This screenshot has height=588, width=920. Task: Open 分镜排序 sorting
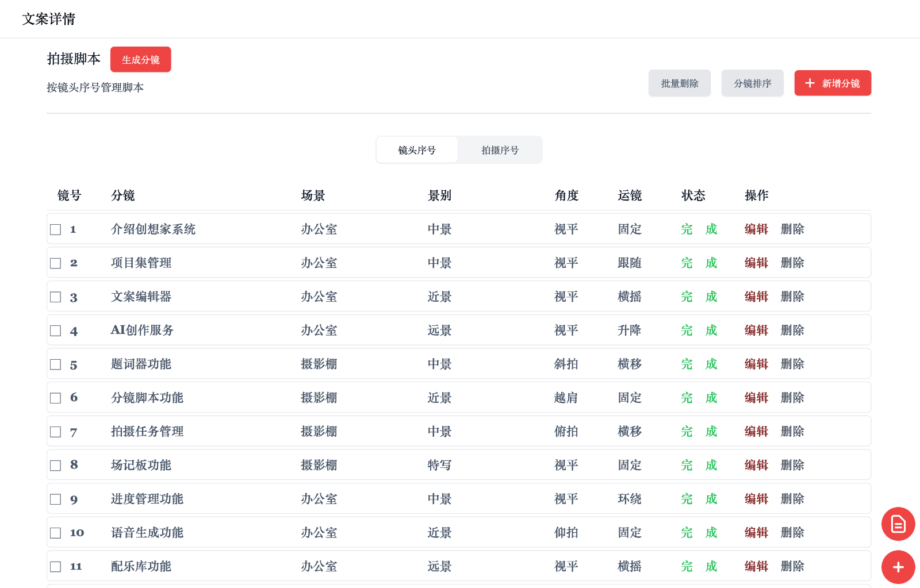[752, 83]
